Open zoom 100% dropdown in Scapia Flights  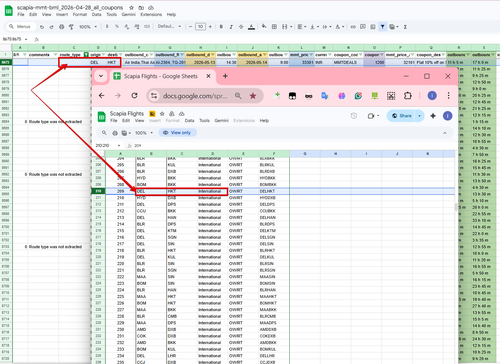pyautogui.click(x=144, y=133)
